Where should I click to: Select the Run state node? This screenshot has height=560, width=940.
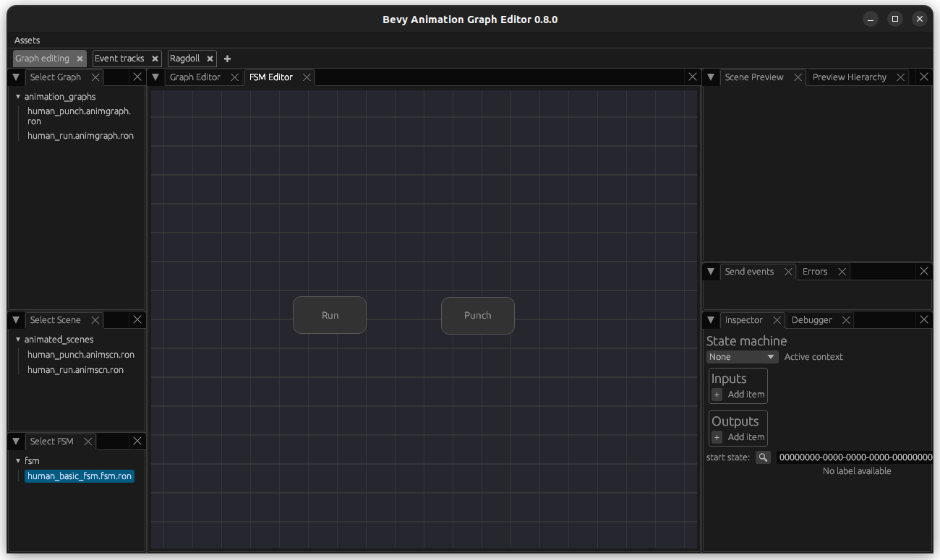330,316
